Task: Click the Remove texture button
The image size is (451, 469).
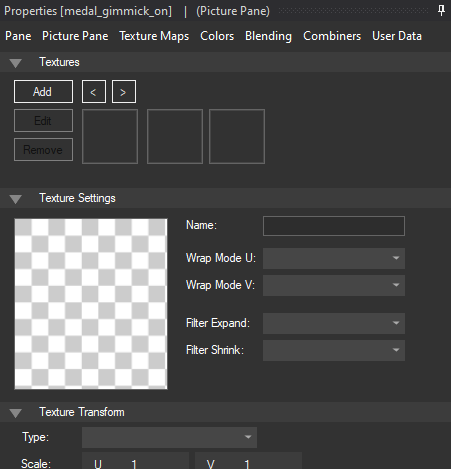Action: point(43,150)
